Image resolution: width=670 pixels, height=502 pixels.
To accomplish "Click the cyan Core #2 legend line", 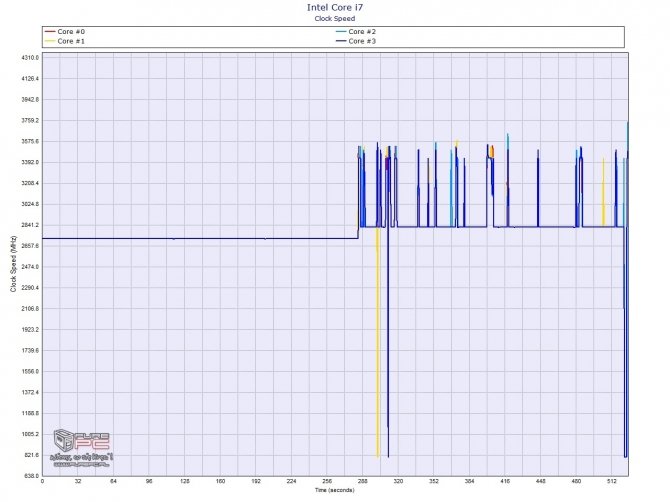I will [341, 31].
